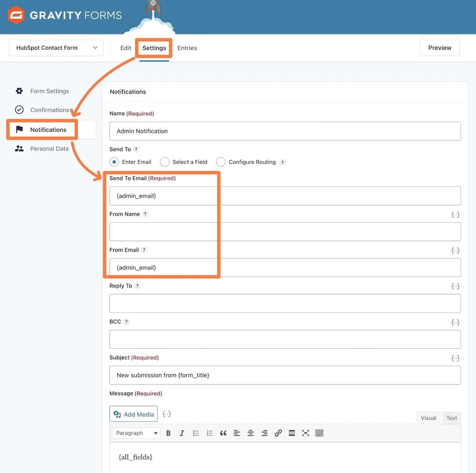Select the Enter Email radio button

[x=114, y=162]
